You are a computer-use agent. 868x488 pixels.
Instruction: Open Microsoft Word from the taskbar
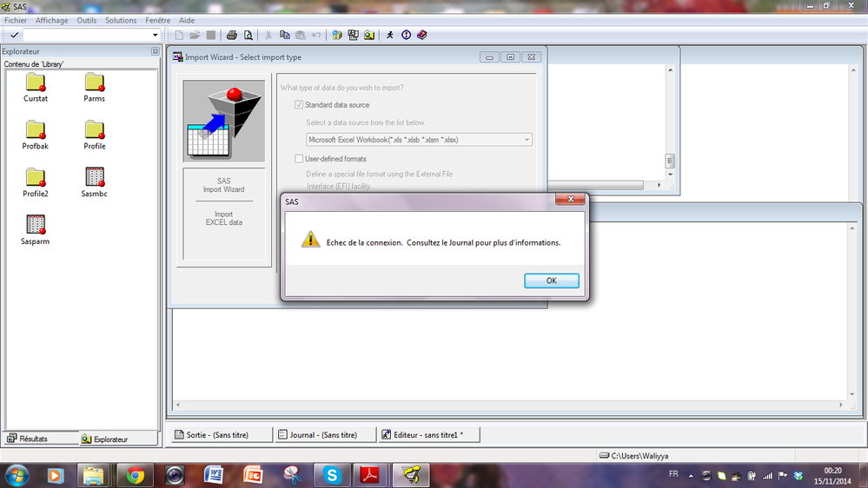[213, 475]
